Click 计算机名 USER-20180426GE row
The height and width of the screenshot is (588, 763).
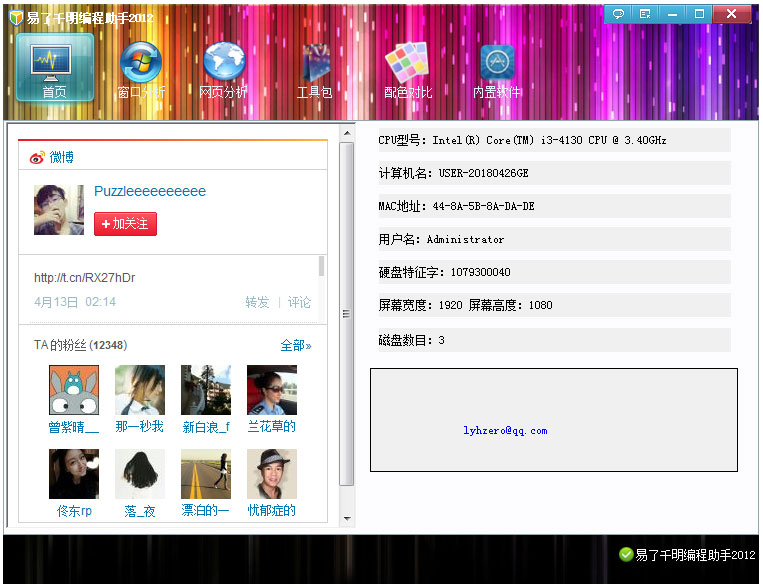(554, 173)
